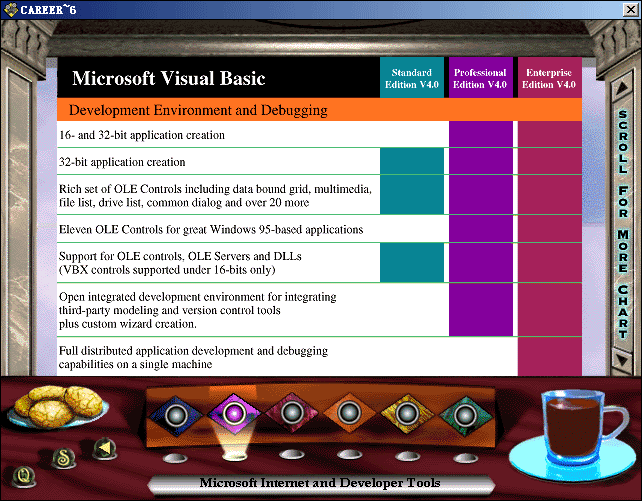Click 'Support for OLE controls' row
The height and width of the screenshot is (501, 642).
click(319, 263)
